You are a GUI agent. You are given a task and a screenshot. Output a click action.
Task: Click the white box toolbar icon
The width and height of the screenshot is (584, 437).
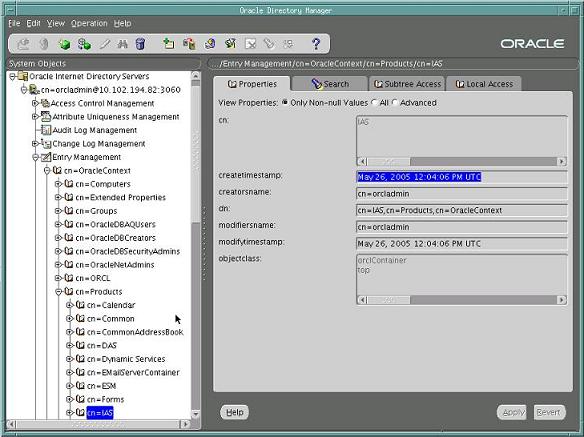[251, 44]
